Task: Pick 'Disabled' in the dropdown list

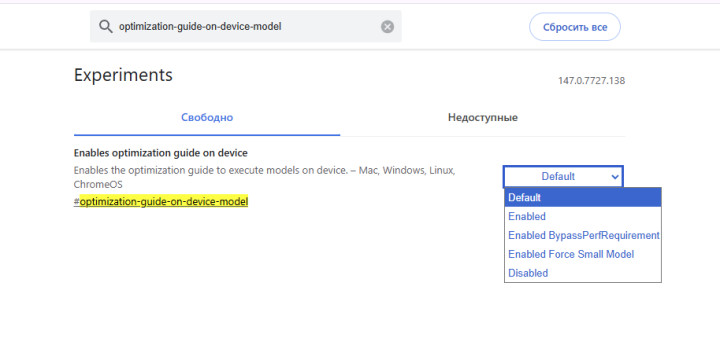Action: pyautogui.click(x=583, y=273)
